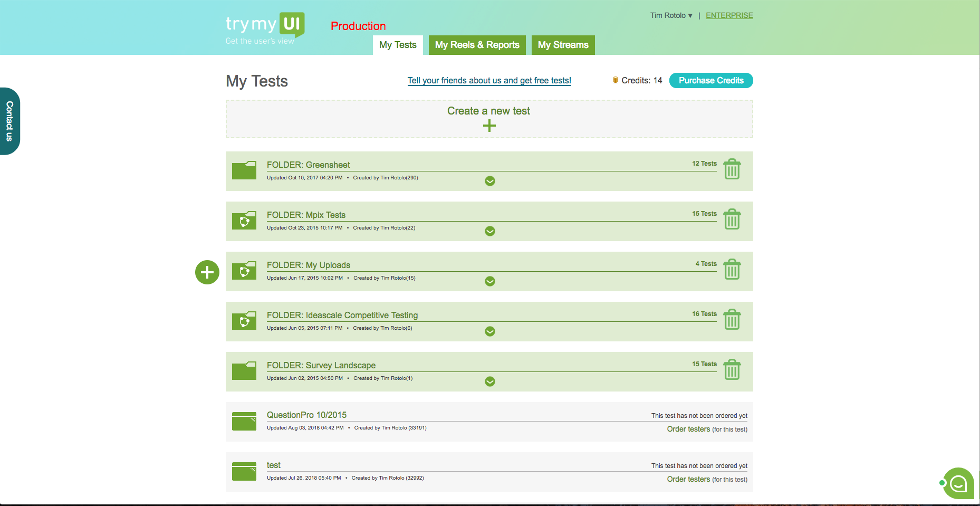The width and height of the screenshot is (980, 506).
Task: Open the Tim Rotolo account dropdown
Action: coord(671,15)
